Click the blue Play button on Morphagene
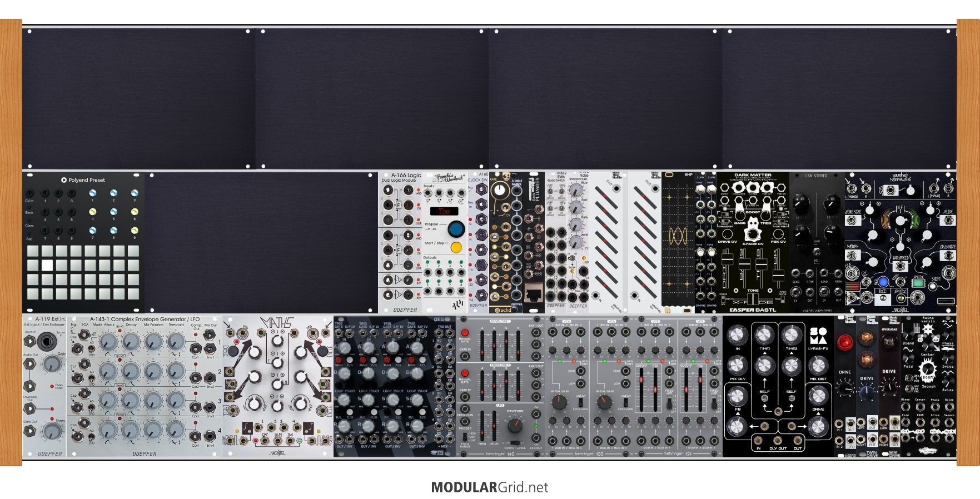 coord(883,282)
